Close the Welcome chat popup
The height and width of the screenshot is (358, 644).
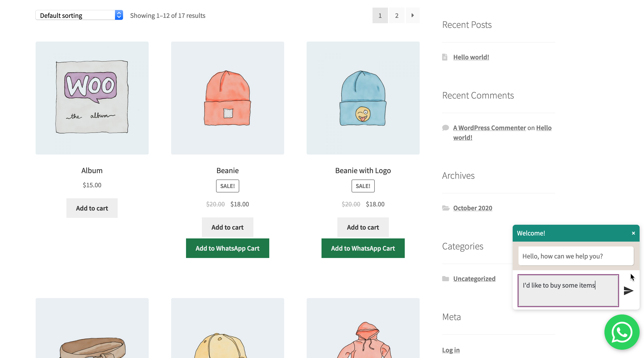[x=633, y=233]
